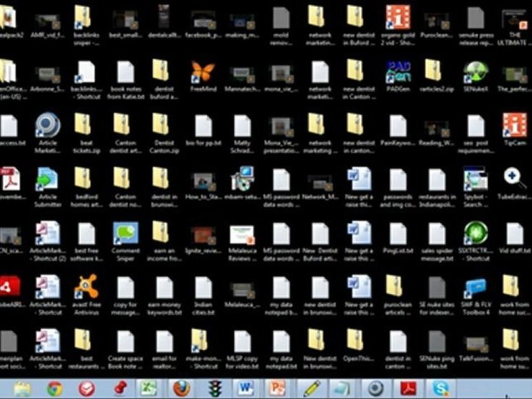Select the Mannatech video thumbnail
The width and height of the screenshot is (532, 399).
click(242, 78)
